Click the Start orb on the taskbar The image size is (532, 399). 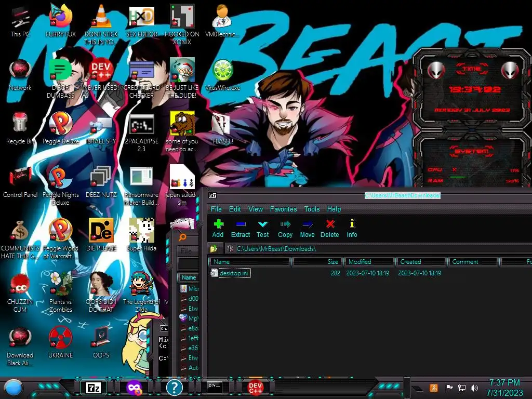(14, 388)
